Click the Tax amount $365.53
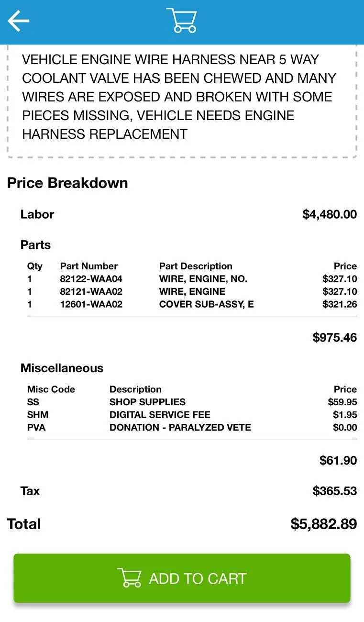 point(335,491)
